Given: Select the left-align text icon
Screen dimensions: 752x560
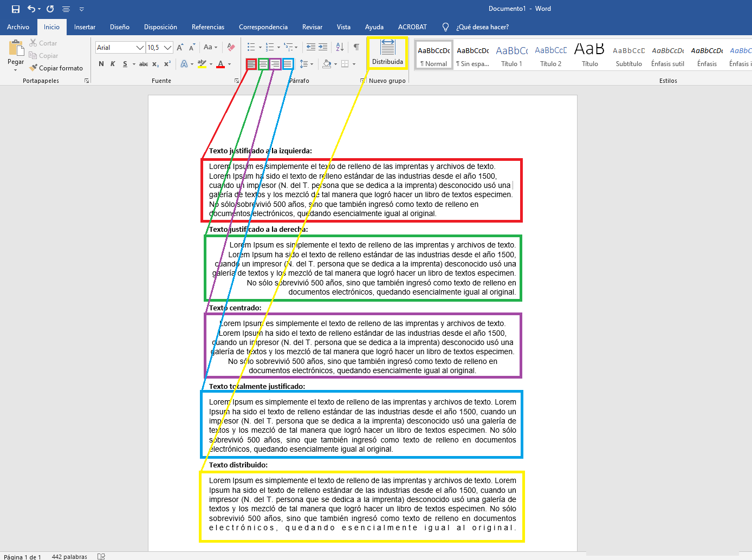Looking at the screenshot, I should pos(251,63).
